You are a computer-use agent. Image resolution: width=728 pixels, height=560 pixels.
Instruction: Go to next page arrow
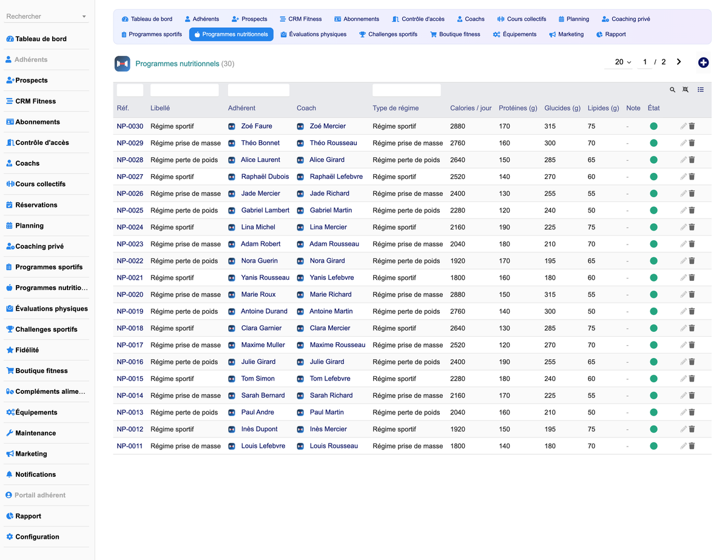[x=679, y=62]
